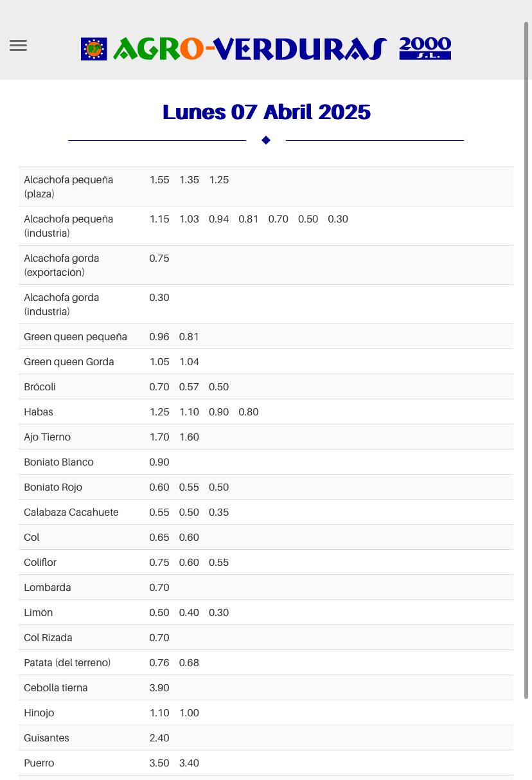Click Cebolla tierna price 3.90

tap(159, 687)
